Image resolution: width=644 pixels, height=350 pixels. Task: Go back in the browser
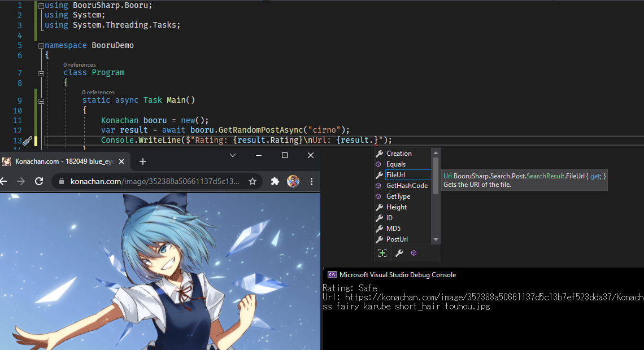(4, 181)
